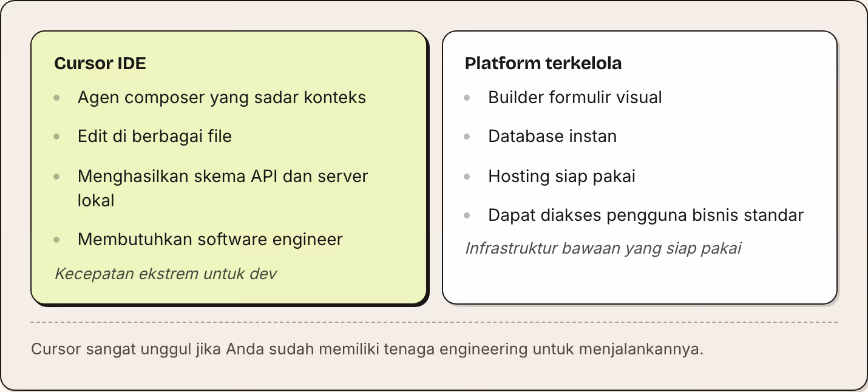The height and width of the screenshot is (392, 868).
Task: Click the 'Database instan' bullet
Action: 552,136
